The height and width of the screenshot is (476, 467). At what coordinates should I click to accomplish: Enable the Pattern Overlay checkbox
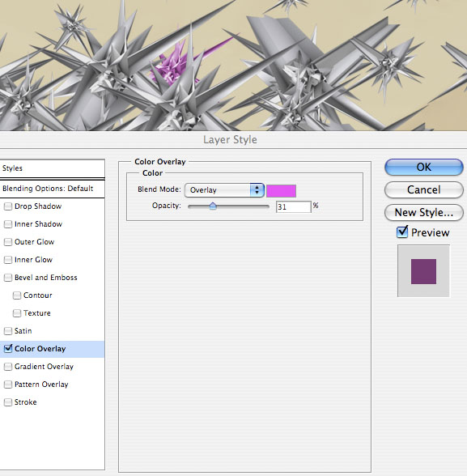(x=8, y=385)
